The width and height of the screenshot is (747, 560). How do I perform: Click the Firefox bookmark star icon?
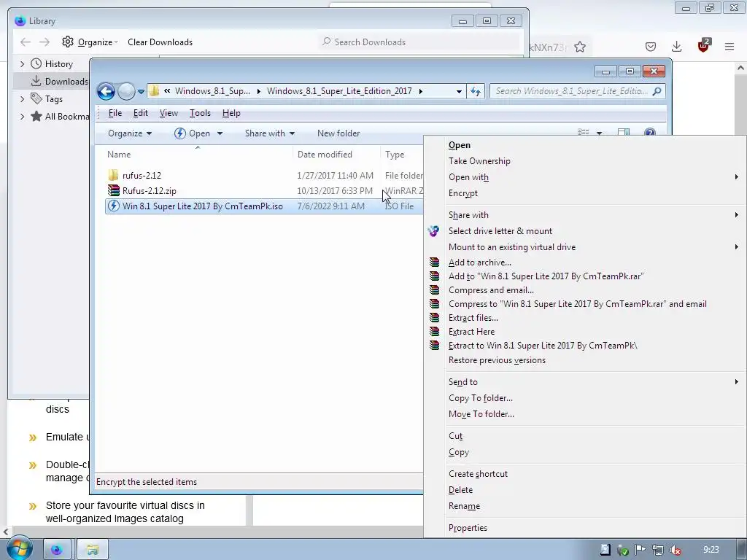click(580, 47)
